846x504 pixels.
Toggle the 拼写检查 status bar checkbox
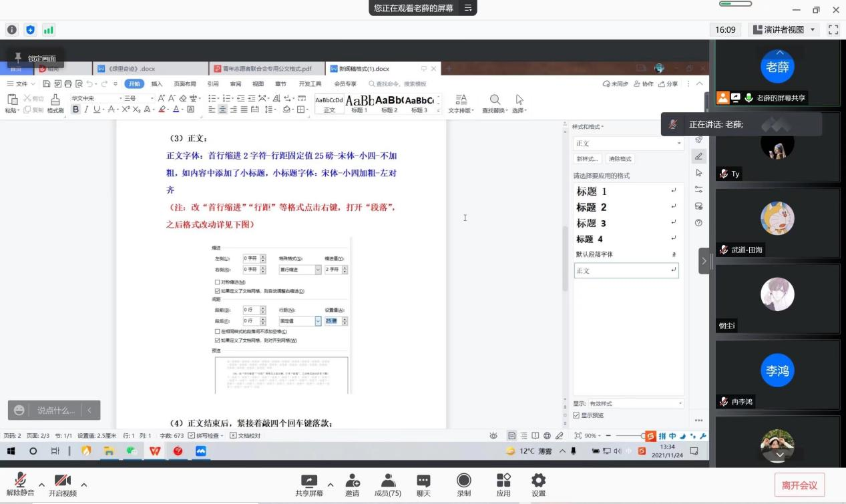click(x=192, y=436)
